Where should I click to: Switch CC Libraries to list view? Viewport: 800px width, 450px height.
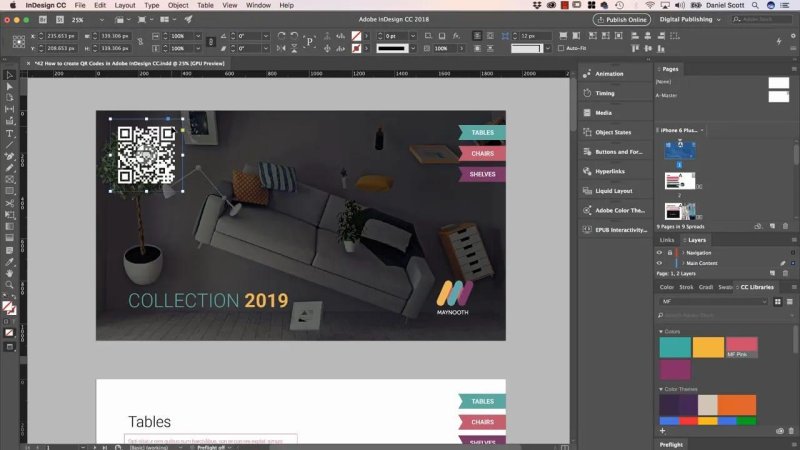(x=789, y=302)
